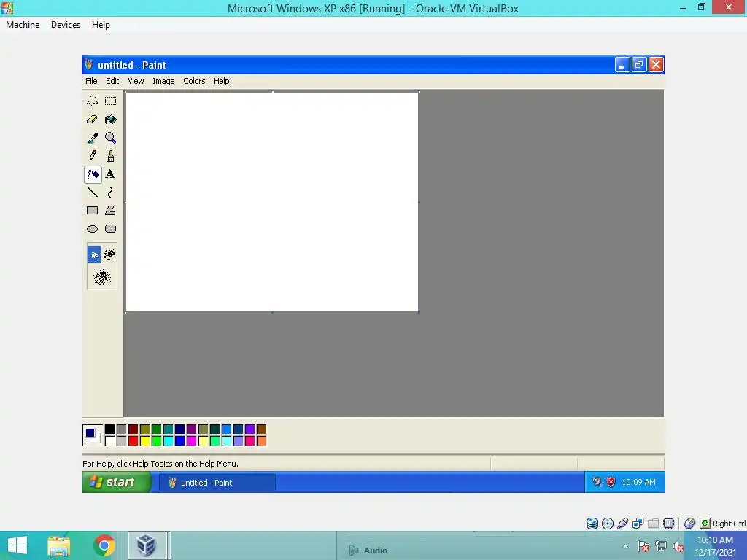747x560 pixels.
Task: Pick the magenta color swatch
Action: [x=192, y=441]
